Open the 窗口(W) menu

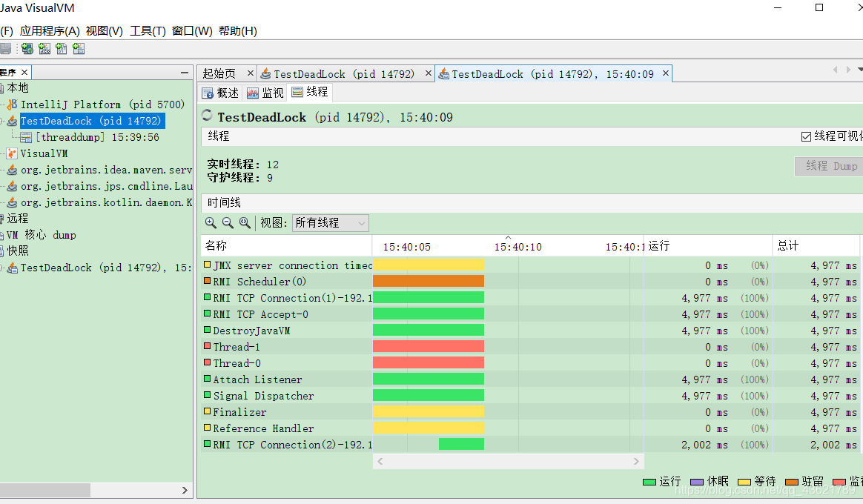point(191,31)
